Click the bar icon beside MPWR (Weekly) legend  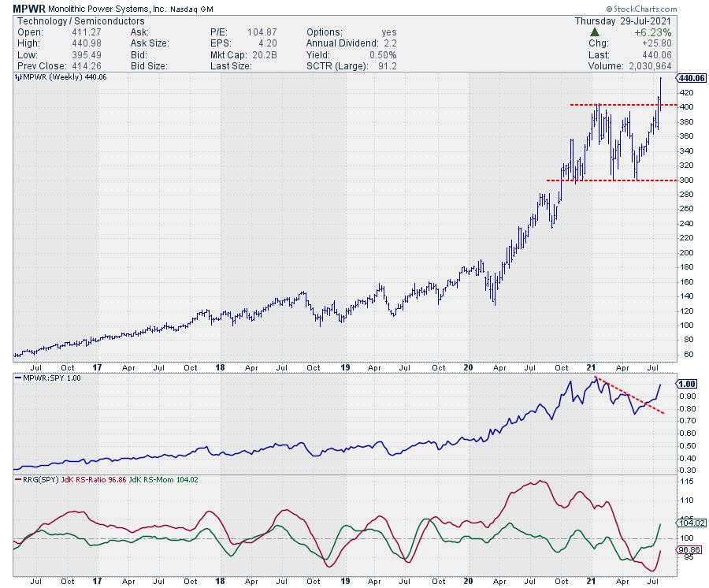(x=18, y=77)
